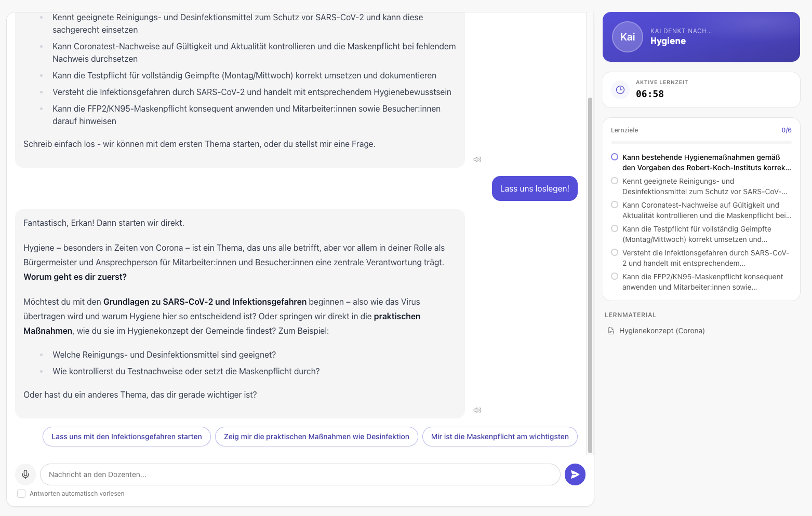Image resolution: width=812 pixels, height=516 pixels.
Task: Click the speaker icon on the first message
Action: coord(477,159)
